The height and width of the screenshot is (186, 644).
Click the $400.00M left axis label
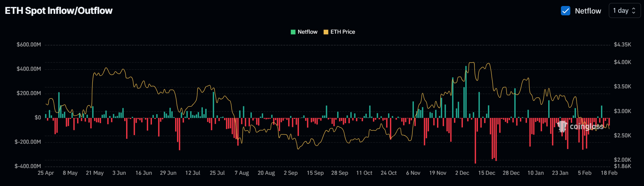(29, 69)
